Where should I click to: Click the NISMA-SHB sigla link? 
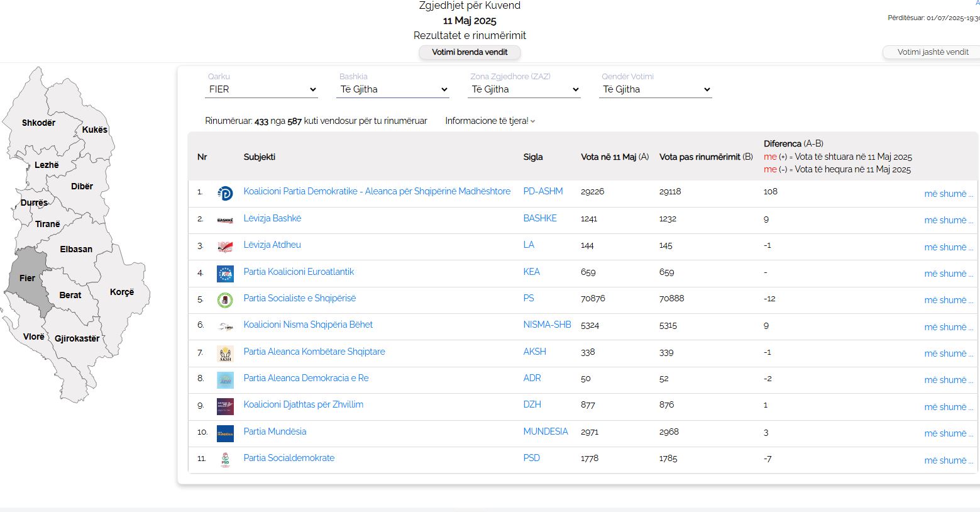click(x=547, y=325)
